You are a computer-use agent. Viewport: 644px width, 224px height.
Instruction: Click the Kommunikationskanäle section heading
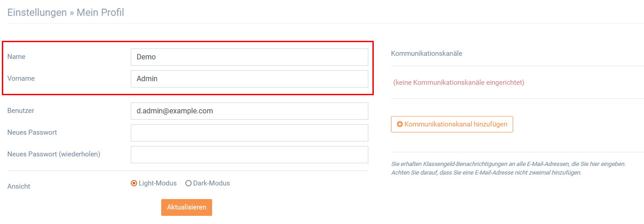[426, 54]
